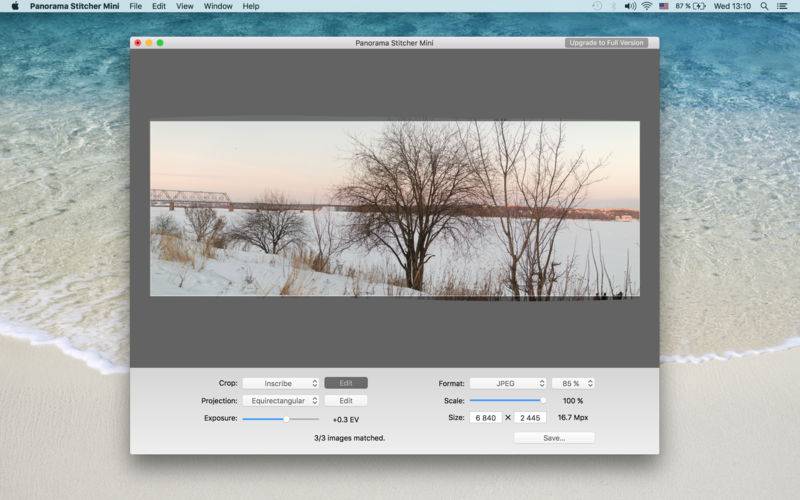800x500 pixels.
Task: Show the Wi-Fi status icon menu
Action: point(646,6)
